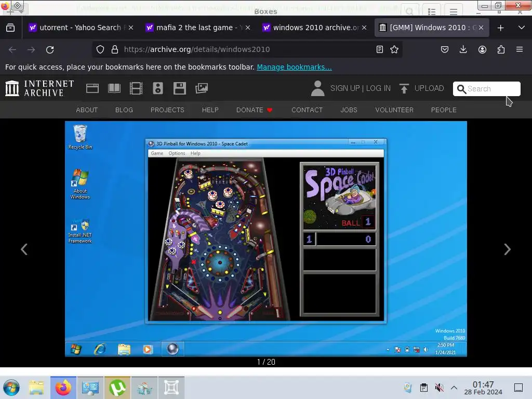Open the Software floppy disk icon
Image resolution: width=532 pixels, height=399 pixels.
coord(179,88)
